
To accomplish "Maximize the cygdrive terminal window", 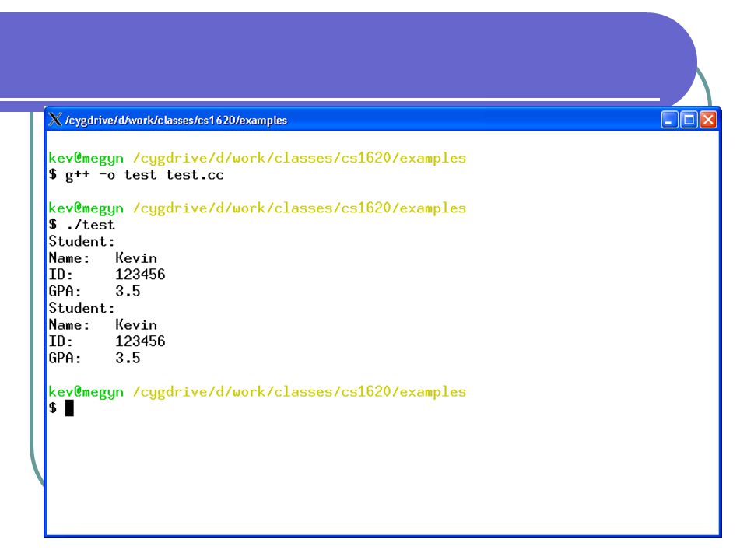I will click(x=689, y=120).
